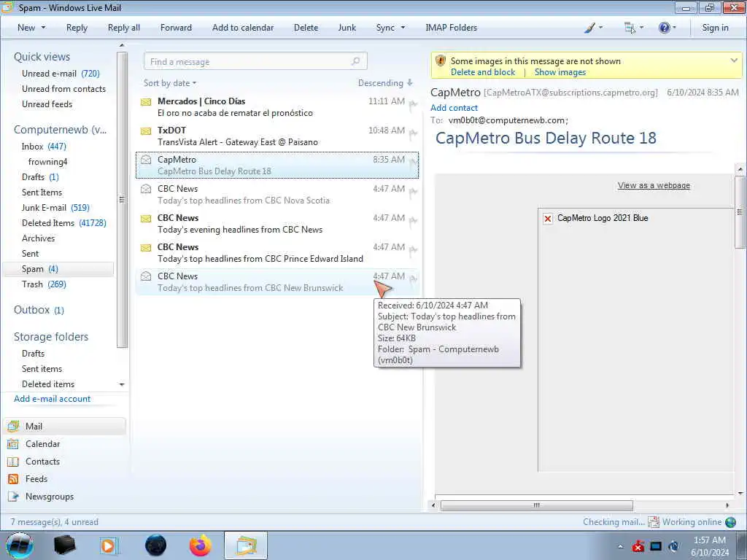Click the broken CapMetro Logo image placeholder
747x560 pixels.
[548, 219]
